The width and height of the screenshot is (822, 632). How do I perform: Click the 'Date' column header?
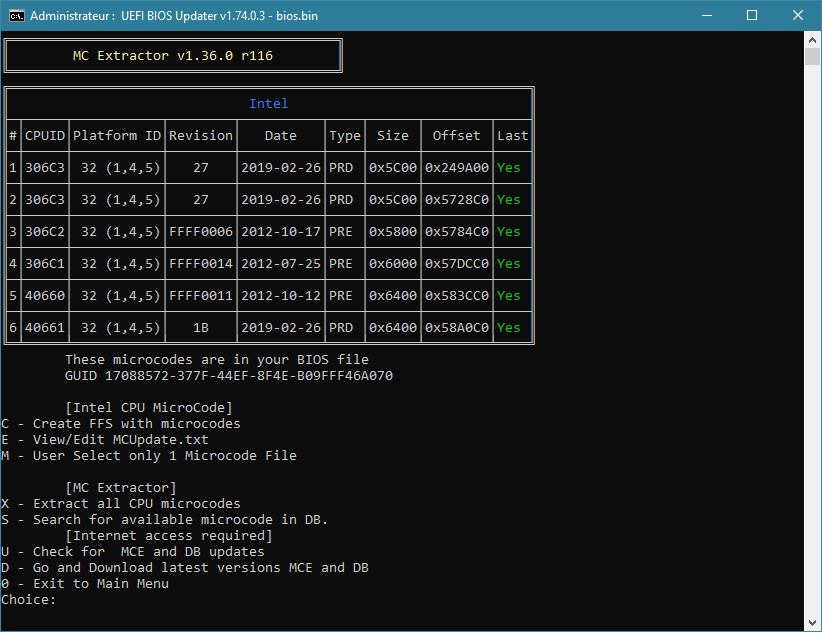coord(280,136)
